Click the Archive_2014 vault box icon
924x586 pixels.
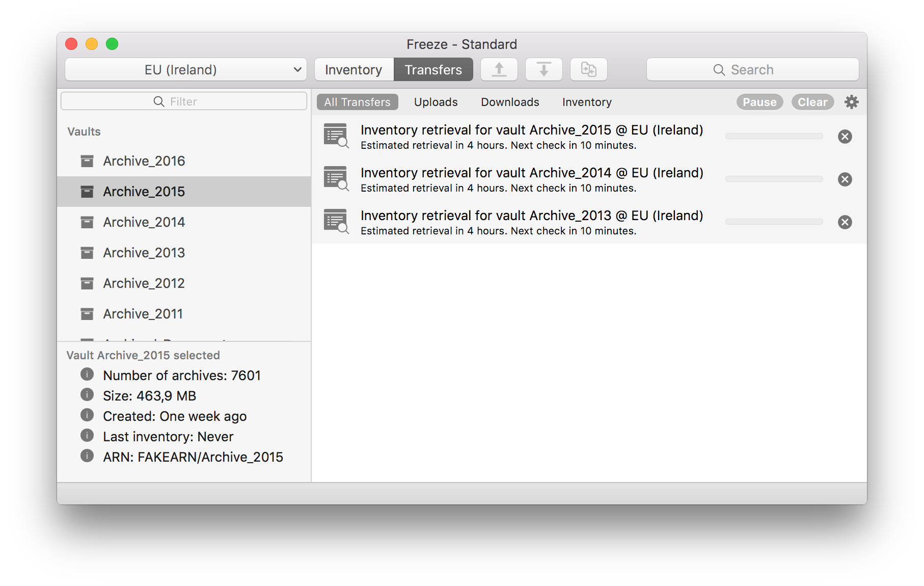pos(87,222)
